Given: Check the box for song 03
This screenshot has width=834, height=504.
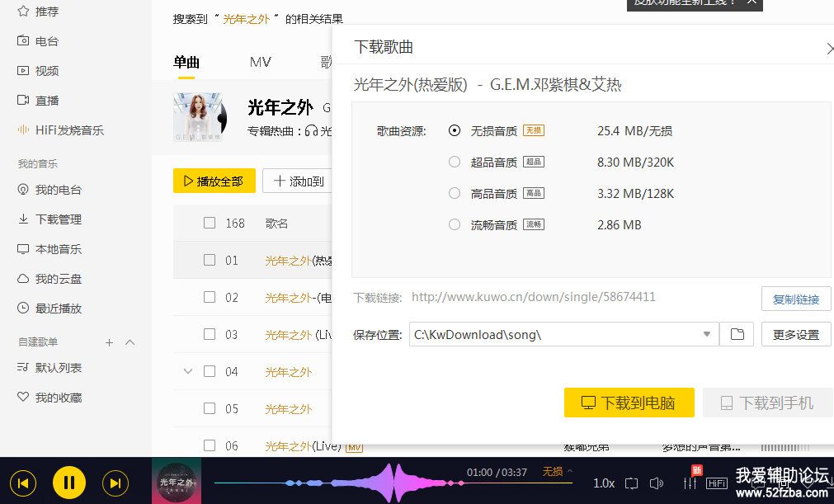Looking at the screenshot, I should point(210,334).
